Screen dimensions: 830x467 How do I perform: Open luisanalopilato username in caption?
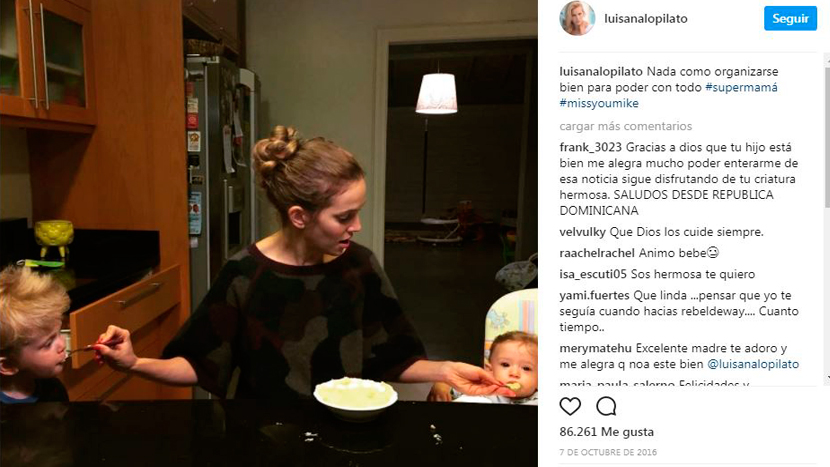click(x=601, y=71)
